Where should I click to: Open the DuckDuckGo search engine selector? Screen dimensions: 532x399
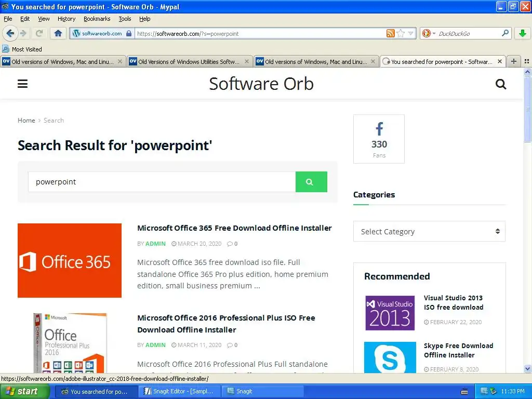click(x=429, y=33)
